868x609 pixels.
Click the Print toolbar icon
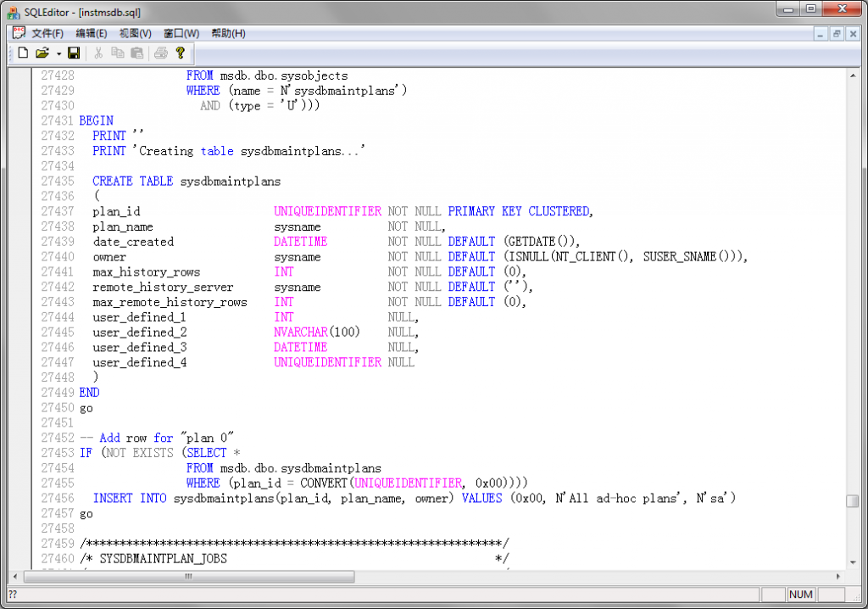tap(160, 53)
